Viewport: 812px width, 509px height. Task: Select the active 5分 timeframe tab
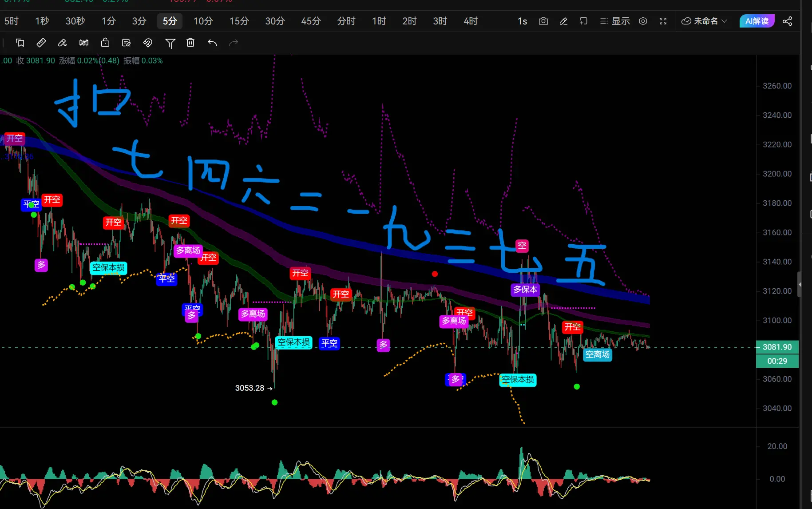click(x=170, y=21)
